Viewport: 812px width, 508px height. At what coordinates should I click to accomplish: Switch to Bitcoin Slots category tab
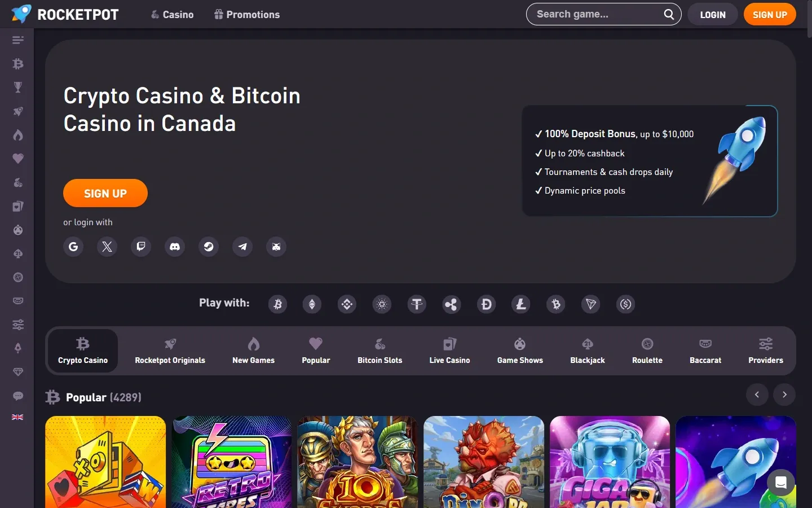[x=380, y=351]
